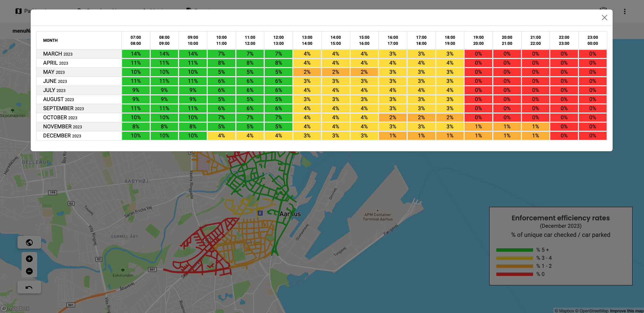The width and height of the screenshot is (644, 313).
Task: Click April 2023 10:00-11:00 cell showing 8%
Action: pos(222,63)
